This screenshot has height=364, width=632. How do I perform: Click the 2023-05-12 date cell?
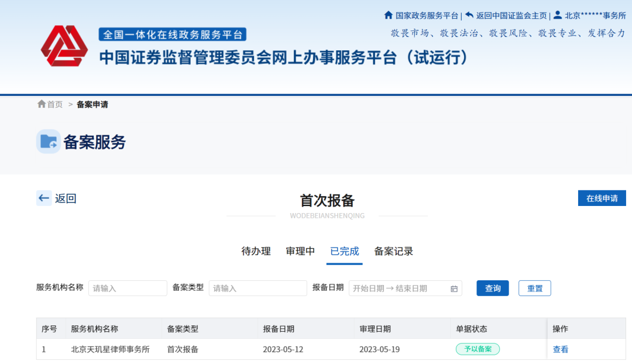click(x=283, y=349)
